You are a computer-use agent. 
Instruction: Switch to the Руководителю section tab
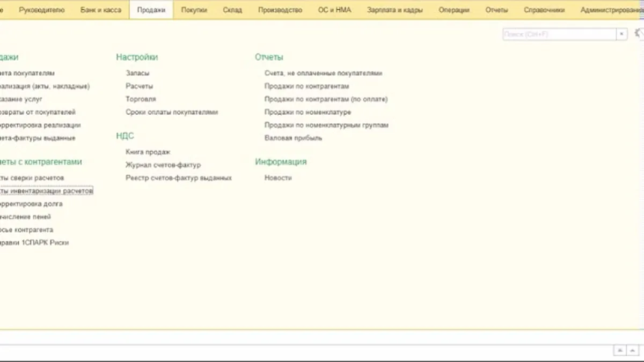coord(41,10)
